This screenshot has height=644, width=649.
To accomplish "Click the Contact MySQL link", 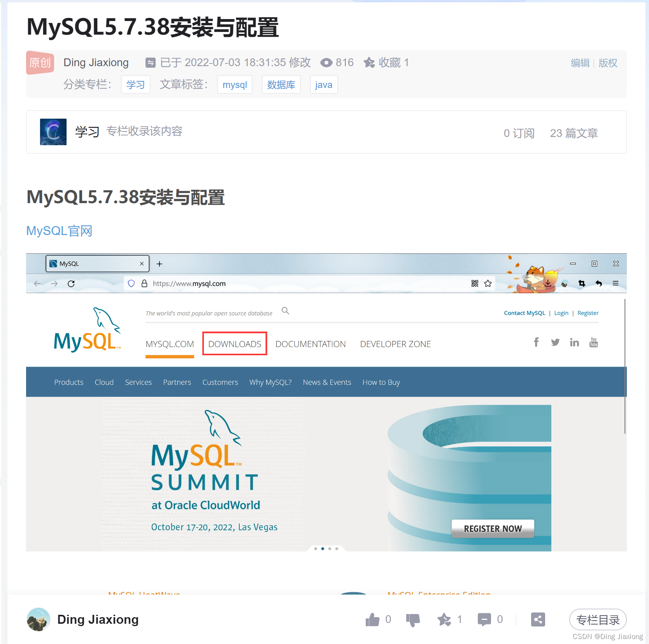I will point(524,313).
